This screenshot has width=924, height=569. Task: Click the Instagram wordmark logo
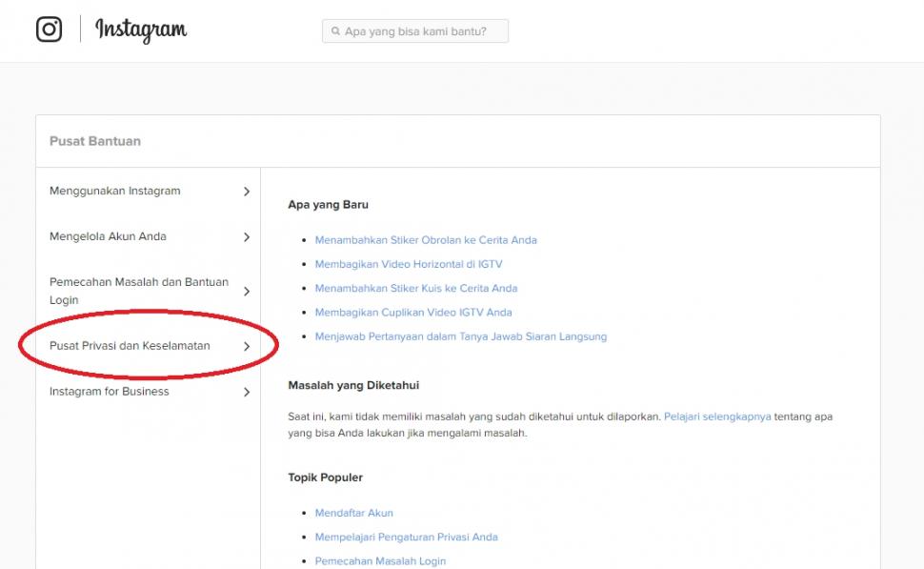pyautogui.click(x=141, y=30)
